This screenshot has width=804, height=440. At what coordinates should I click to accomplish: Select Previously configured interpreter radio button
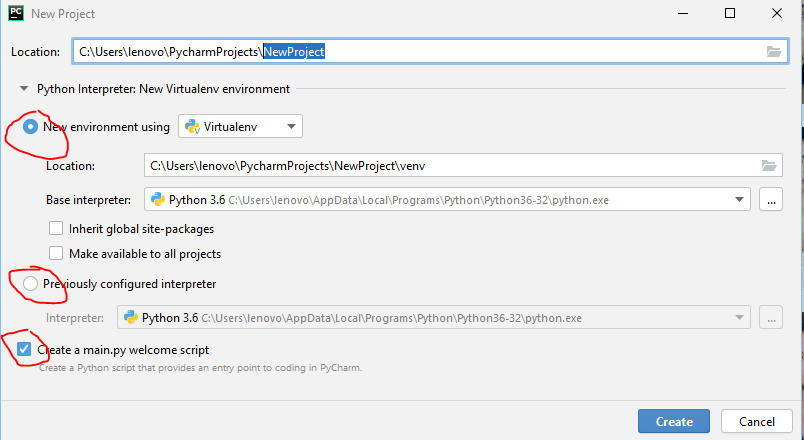(30, 284)
